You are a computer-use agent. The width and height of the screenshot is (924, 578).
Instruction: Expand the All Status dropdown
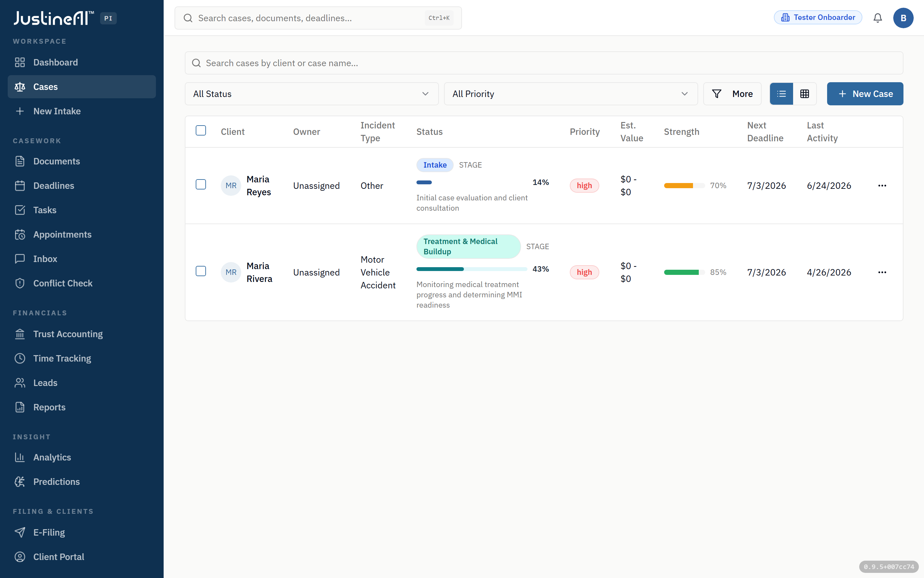pos(312,94)
